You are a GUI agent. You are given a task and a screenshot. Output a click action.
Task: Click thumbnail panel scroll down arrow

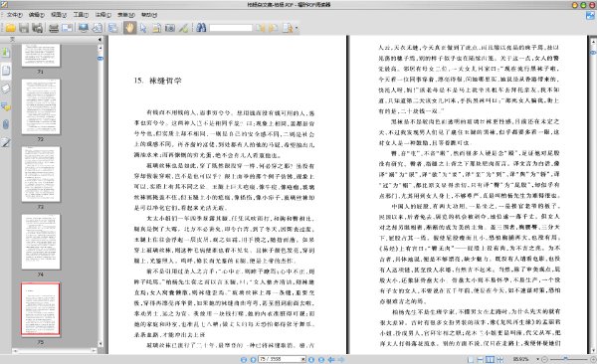point(100,343)
